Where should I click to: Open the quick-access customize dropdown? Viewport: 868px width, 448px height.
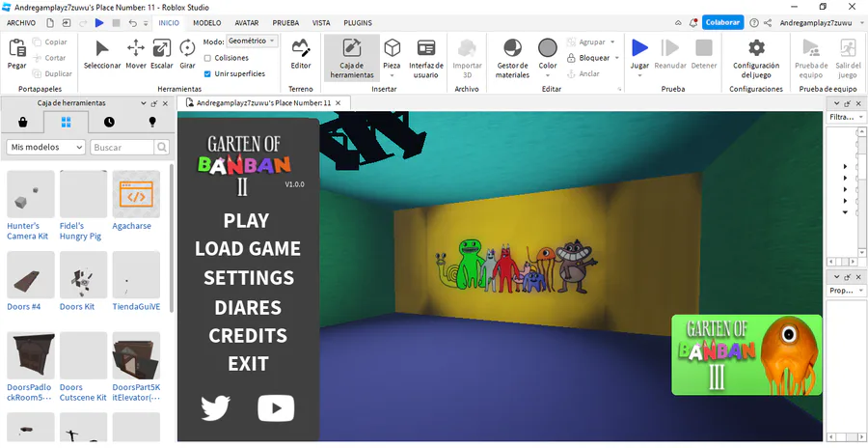click(x=147, y=23)
